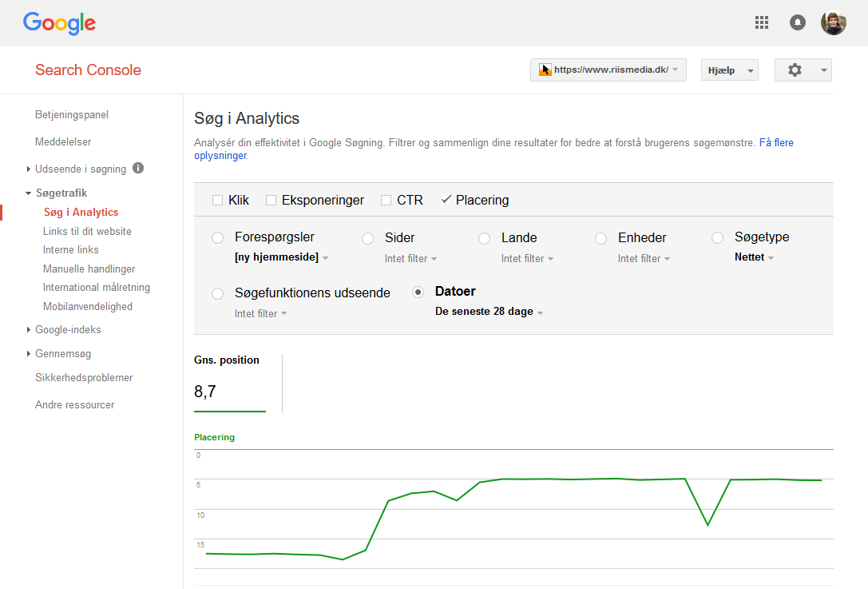The image size is (868, 589).
Task: Enable the Klik checkbox
Action: pyautogui.click(x=217, y=200)
